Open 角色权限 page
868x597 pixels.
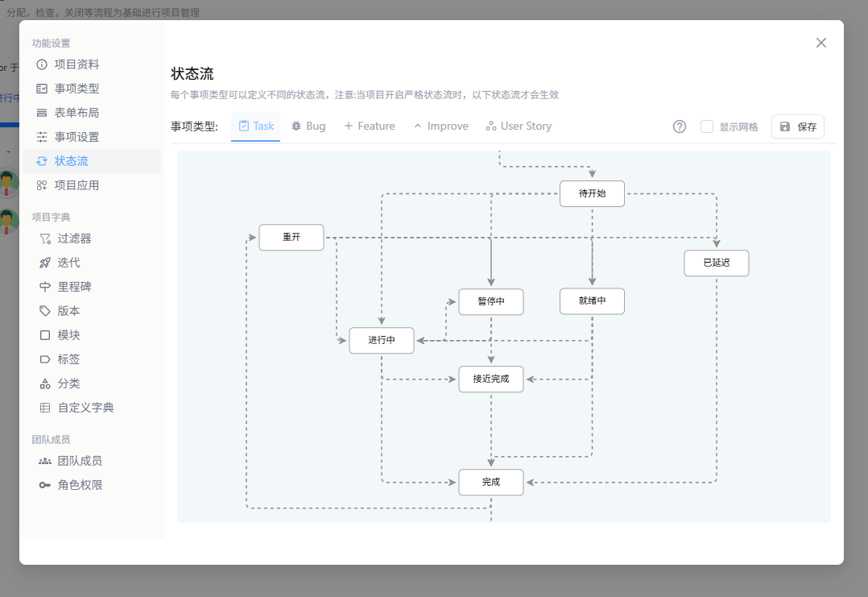[x=92, y=485]
